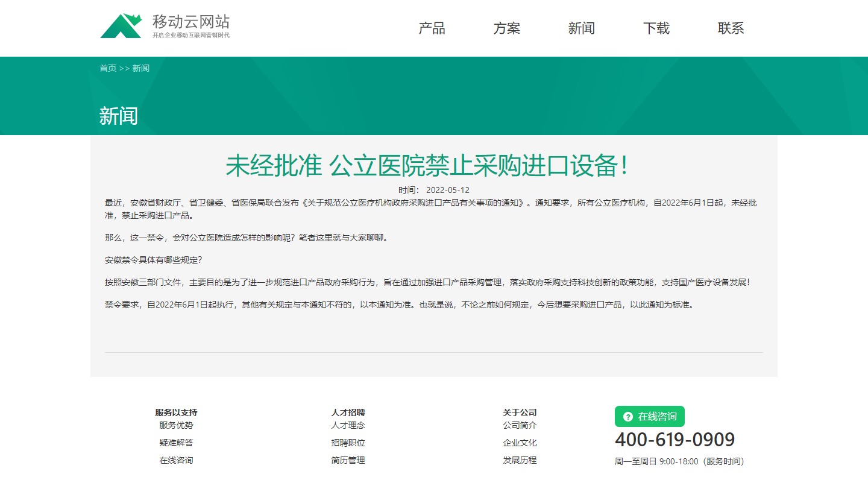This screenshot has width=868, height=477.
Task: Open the 联系 navigation item
Action: tap(731, 28)
